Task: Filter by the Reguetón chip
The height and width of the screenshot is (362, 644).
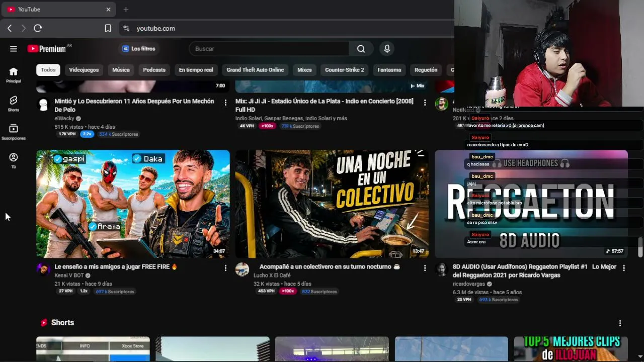Action: 426,70
